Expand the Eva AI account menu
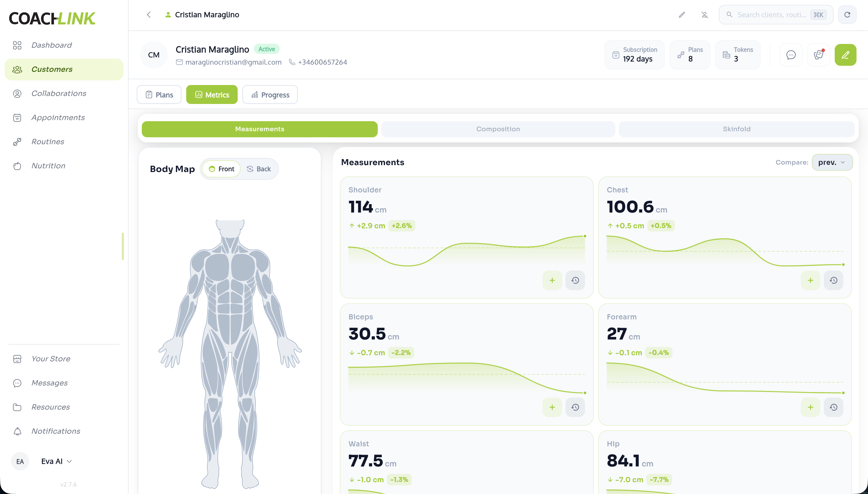868x494 pixels. click(x=56, y=462)
